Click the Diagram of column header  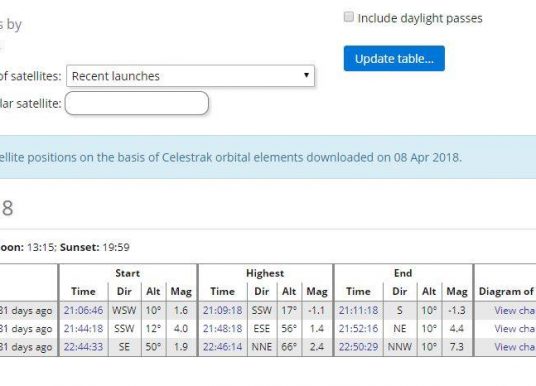507,291
